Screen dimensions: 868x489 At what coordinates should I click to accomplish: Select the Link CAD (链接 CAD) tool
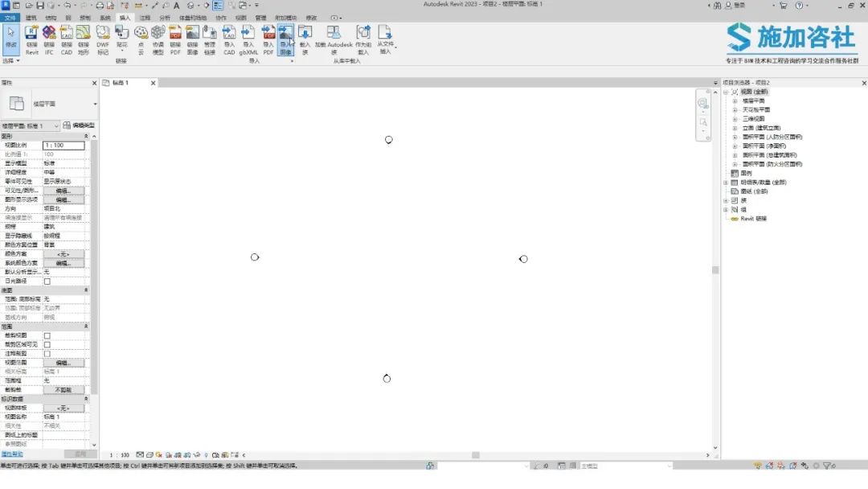point(67,40)
